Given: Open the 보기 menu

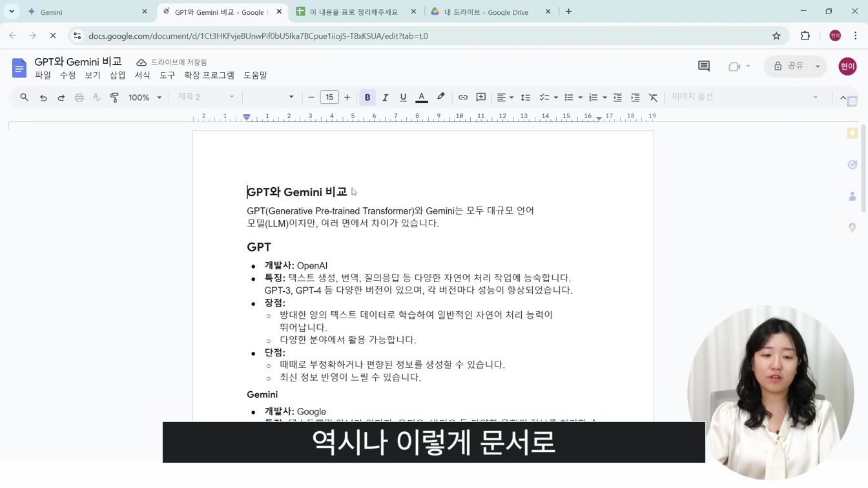Looking at the screenshot, I should tap(93, 76).
